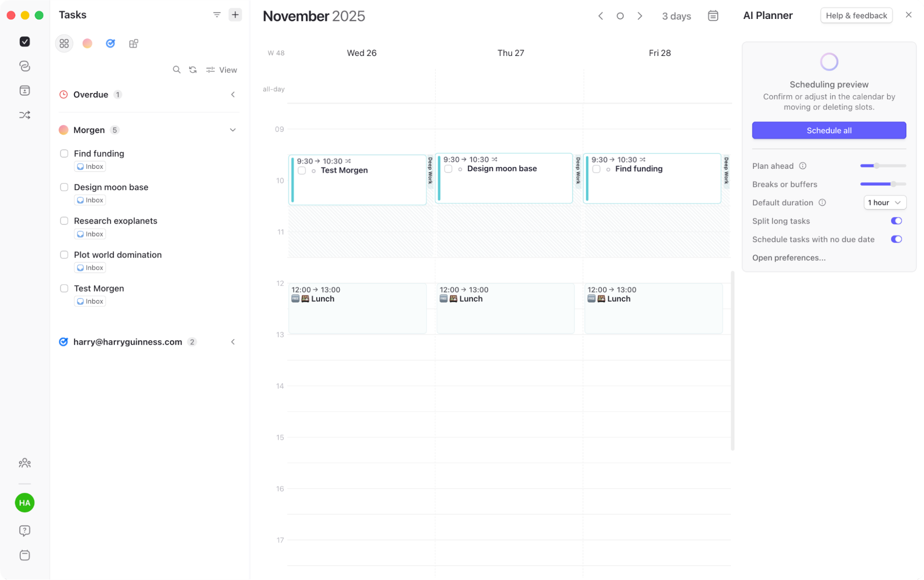
Task: Open the calendar agenda icon beside 3 days
Action: pos(713,15)
